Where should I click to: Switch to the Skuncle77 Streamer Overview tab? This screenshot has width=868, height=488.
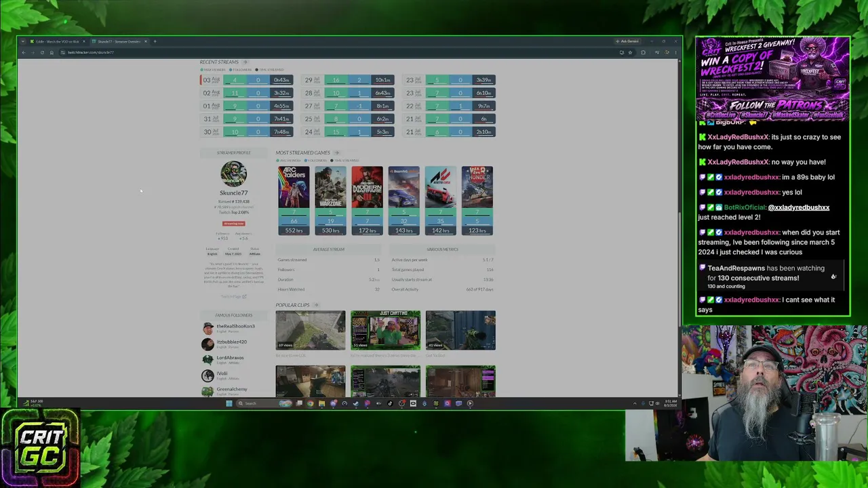[119, 41]
